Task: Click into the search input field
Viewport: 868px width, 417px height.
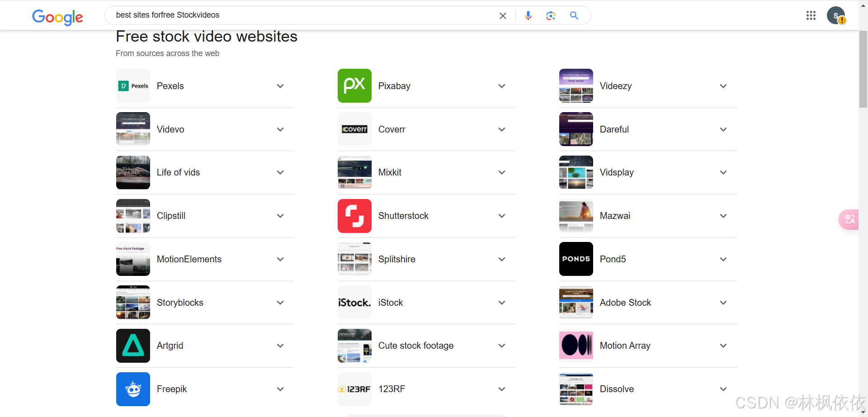Action: [303, 15]
